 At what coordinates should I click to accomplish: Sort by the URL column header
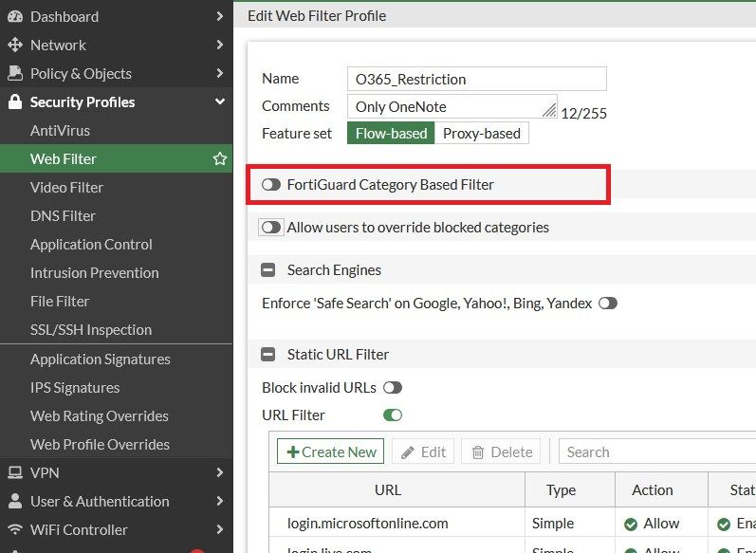point(396,489)
